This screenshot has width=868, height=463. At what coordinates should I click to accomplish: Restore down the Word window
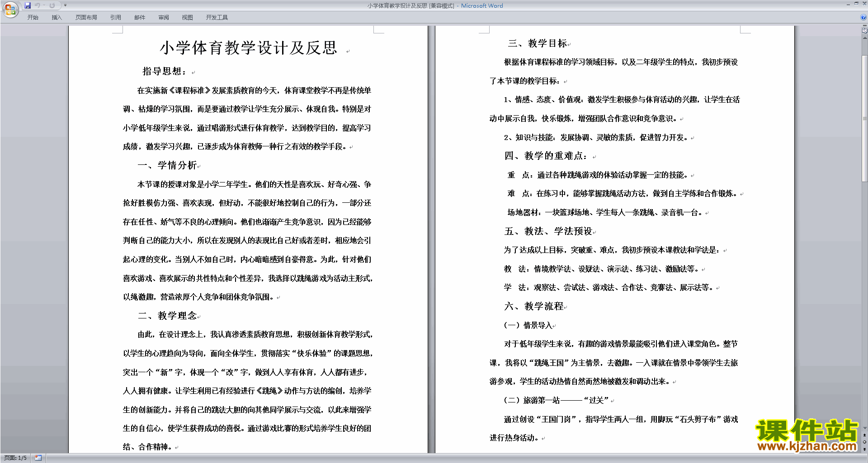pyautogui.click(x=856, y=4)
